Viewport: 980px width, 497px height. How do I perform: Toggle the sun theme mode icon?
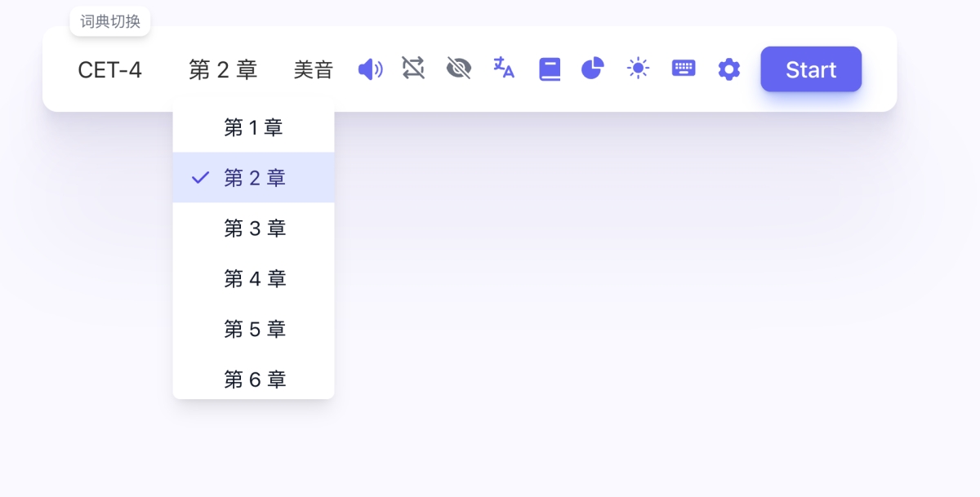click(x=638, y=69)
